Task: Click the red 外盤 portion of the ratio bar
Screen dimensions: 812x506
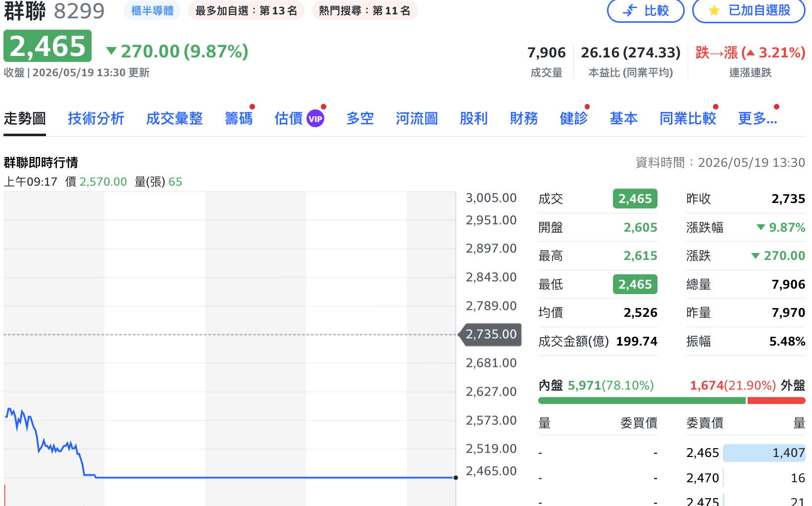Action: (x=776, y=401)
